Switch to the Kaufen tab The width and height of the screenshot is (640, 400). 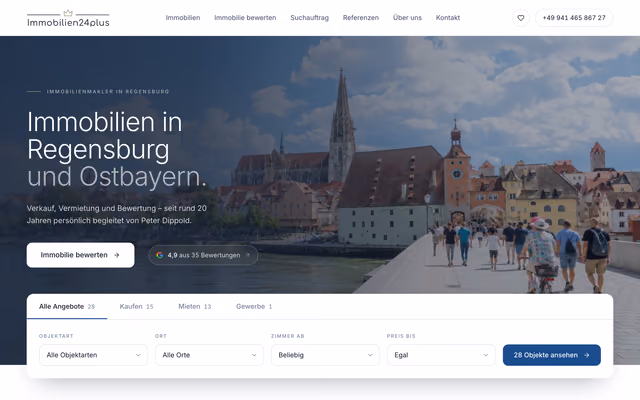(x=136, y=307)
